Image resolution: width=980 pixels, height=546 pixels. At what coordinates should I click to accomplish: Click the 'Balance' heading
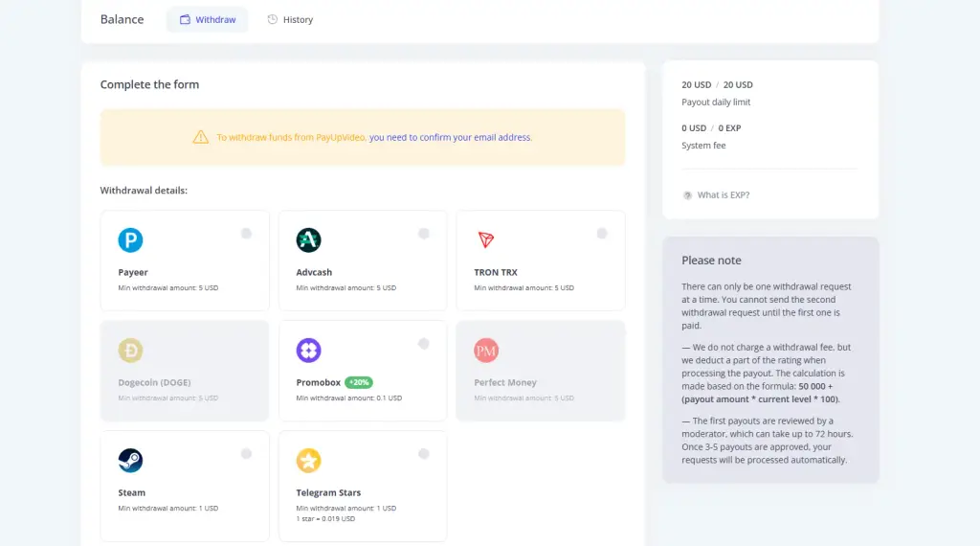coord(122,19)
